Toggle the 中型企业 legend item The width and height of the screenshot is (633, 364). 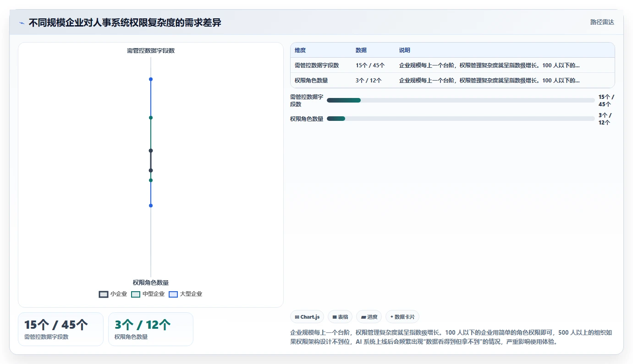(148, 294)
